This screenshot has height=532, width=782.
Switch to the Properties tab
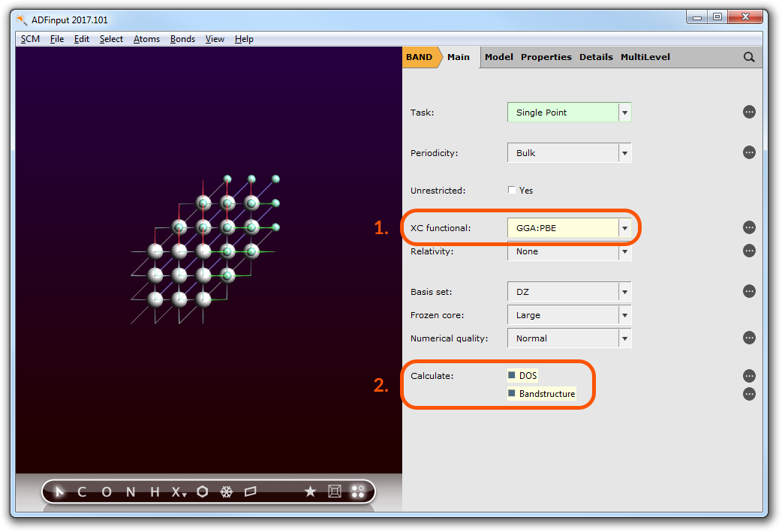click(546, 57)
